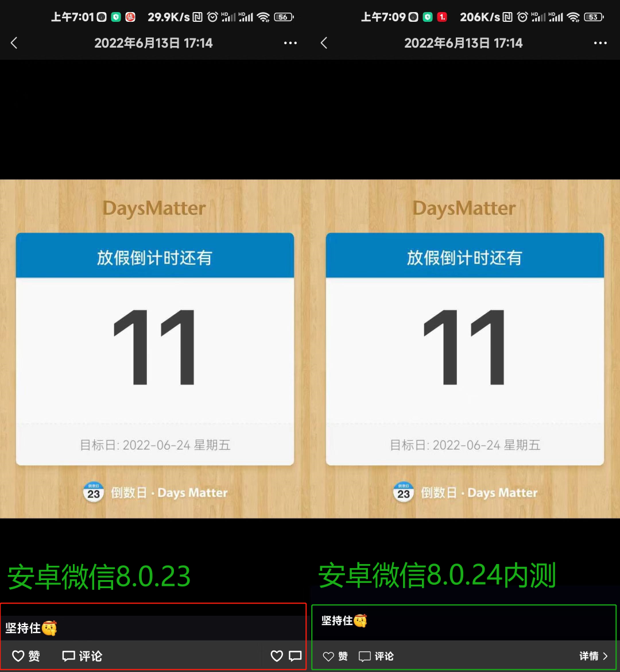Tap green shield notification icon in left status bar
The height and width of the screenshot is (672, 620).
coord(116,17)
